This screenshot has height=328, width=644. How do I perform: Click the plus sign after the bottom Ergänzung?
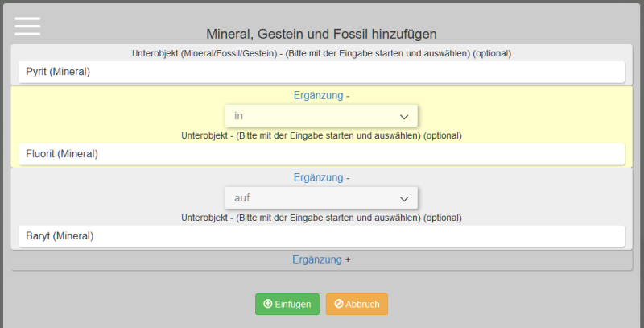[x=349, y=260]
